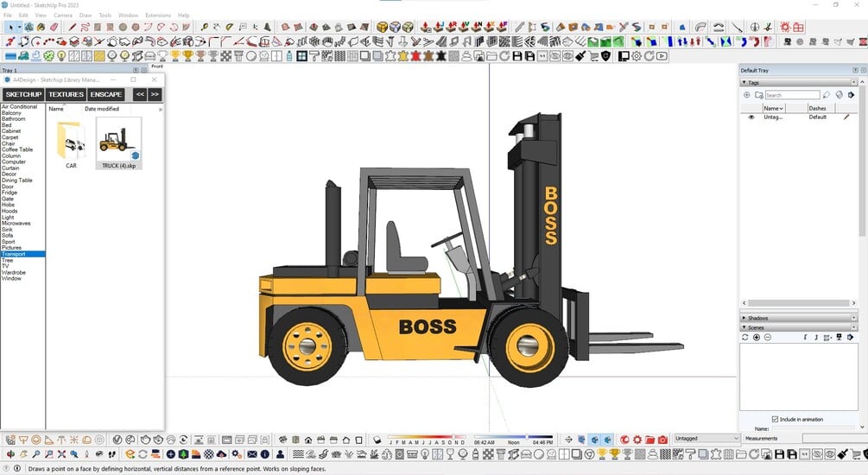Click the ENSCAPE button
The width and height of the screenshot is (868, 475).
point(105,95)
